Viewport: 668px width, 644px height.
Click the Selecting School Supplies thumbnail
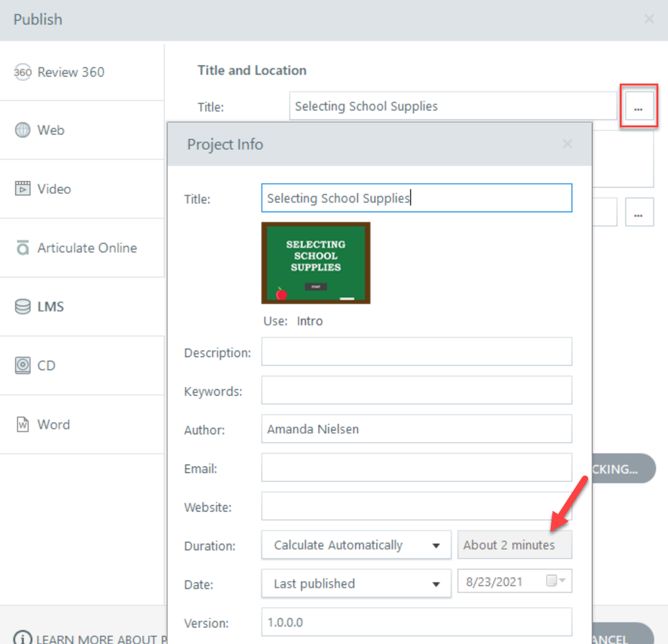pyautogui.click(x=316, y=263)
